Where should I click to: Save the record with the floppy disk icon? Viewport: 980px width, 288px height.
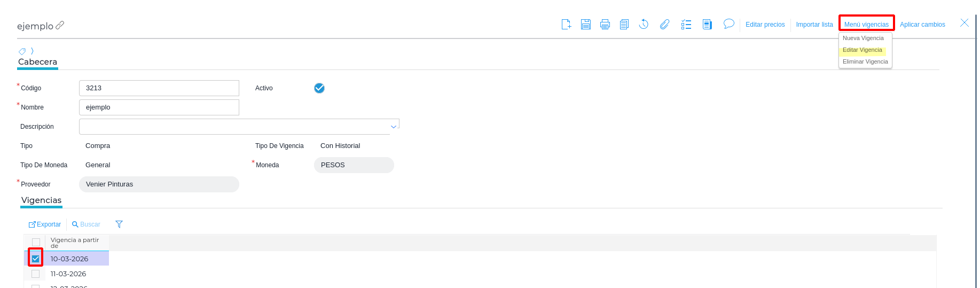point(586,25)
